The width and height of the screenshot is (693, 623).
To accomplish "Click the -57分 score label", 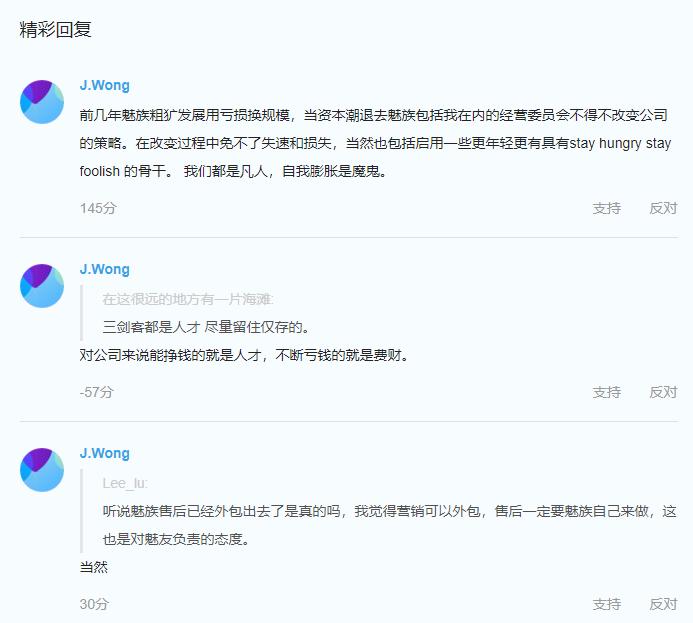I will [97, 392].
